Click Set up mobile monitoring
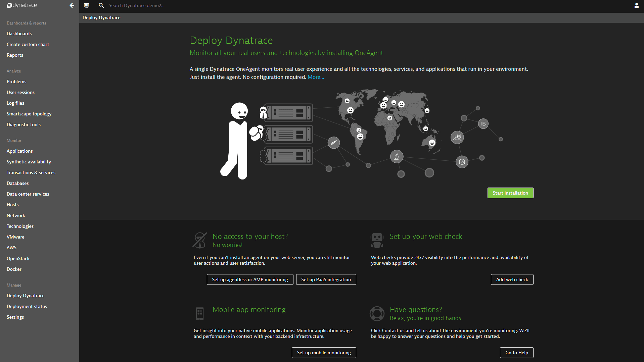Viewport: 644px width, 362px height. click(324, 353)
